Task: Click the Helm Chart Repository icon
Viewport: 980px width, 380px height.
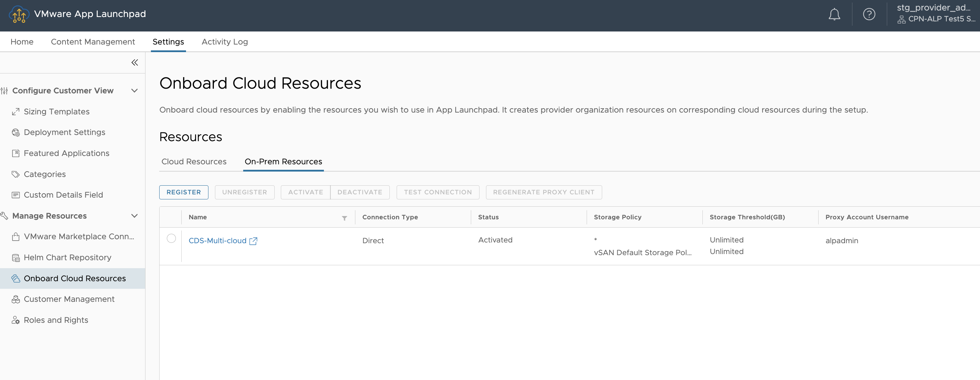Action: [x=16, y=258]
